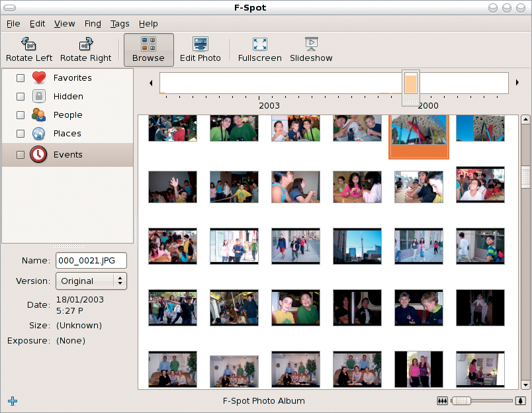532x413 pixels.
Task: Click the date text 18/01/2003
Action: pos(80,300)
